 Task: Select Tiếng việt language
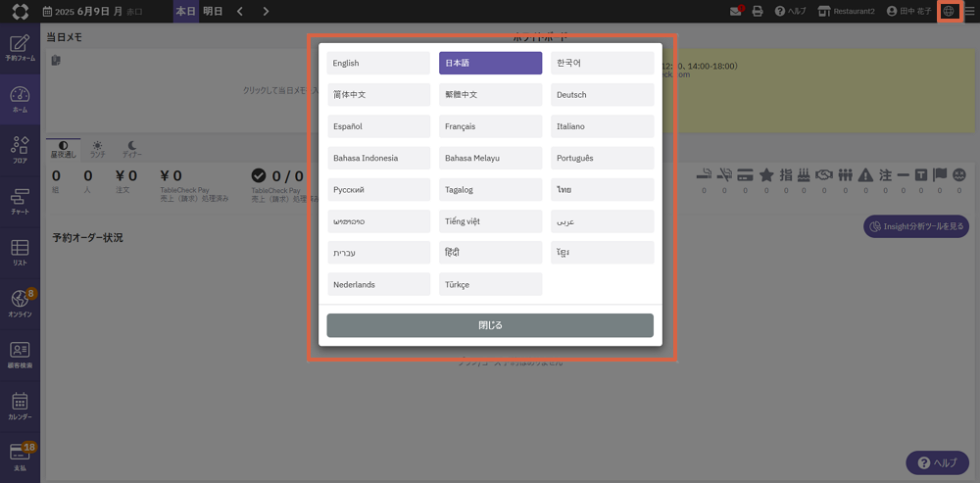(x=491, y=221)
